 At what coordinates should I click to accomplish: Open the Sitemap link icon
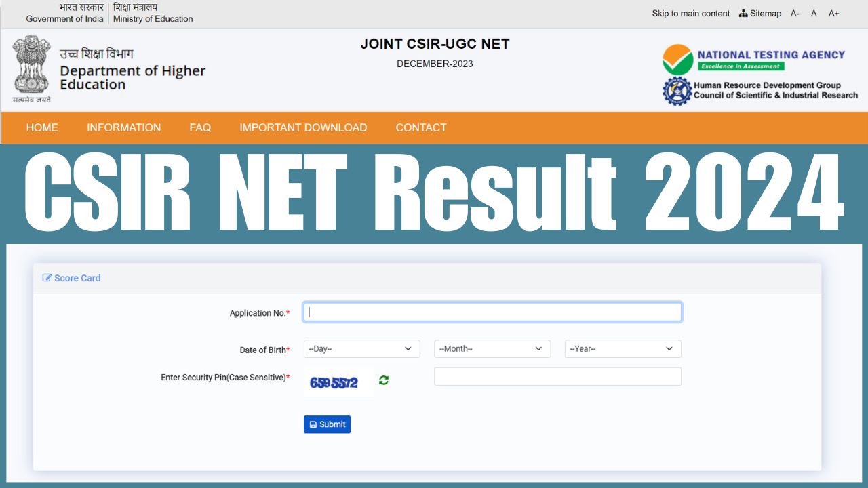click(x=743, y=14)
